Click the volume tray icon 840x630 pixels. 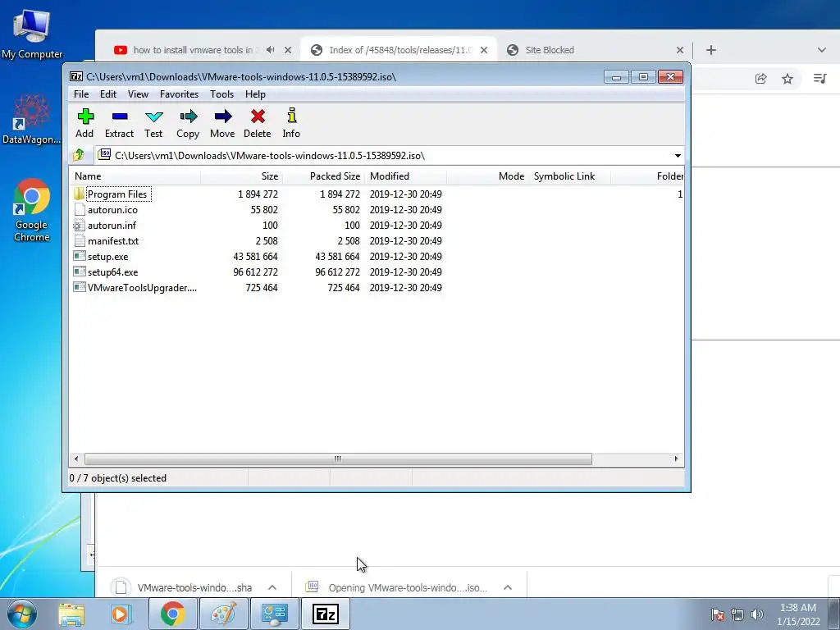757,614
